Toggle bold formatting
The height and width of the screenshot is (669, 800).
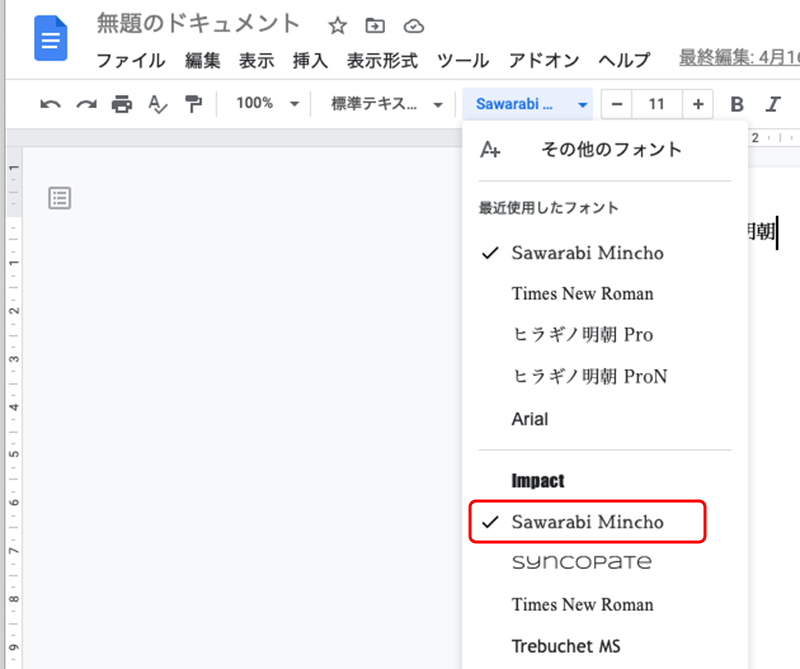[x=737, y=104]
